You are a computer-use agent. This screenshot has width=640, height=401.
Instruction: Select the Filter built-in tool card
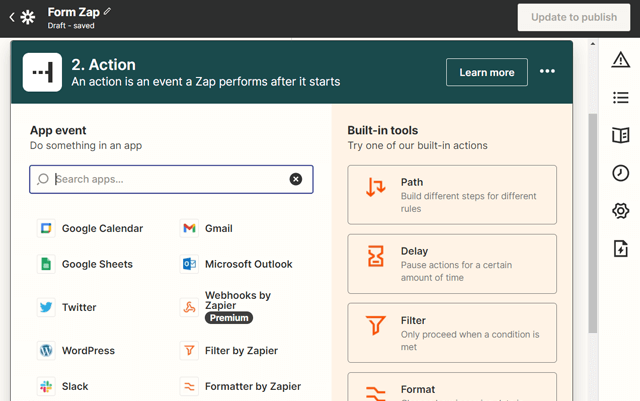[452, 333]
